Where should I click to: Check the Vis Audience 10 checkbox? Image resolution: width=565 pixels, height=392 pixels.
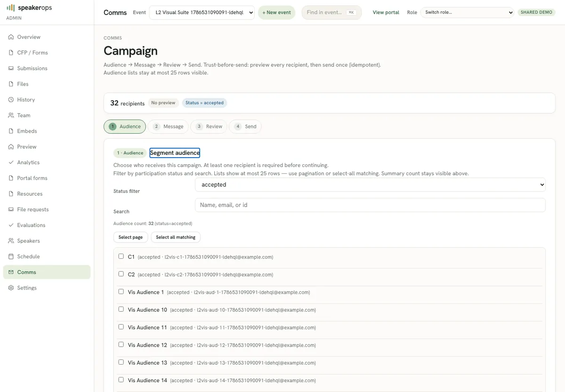coord(121,309)
